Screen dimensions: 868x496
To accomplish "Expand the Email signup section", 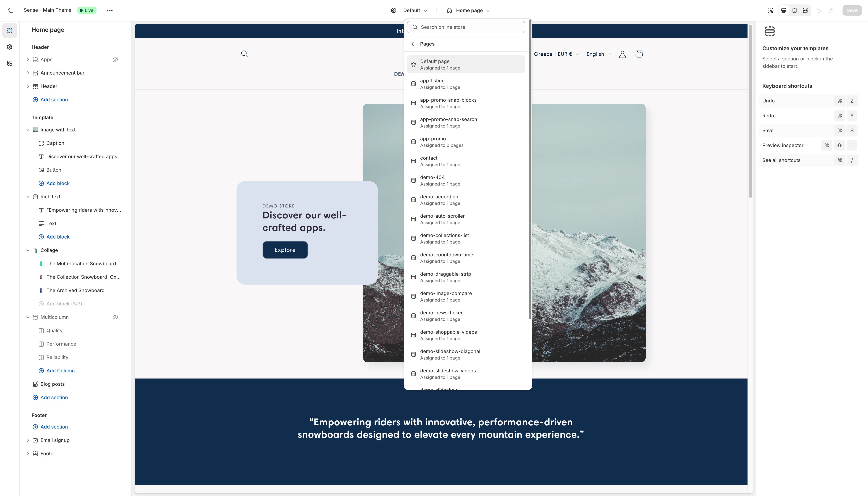I will 28,440.
